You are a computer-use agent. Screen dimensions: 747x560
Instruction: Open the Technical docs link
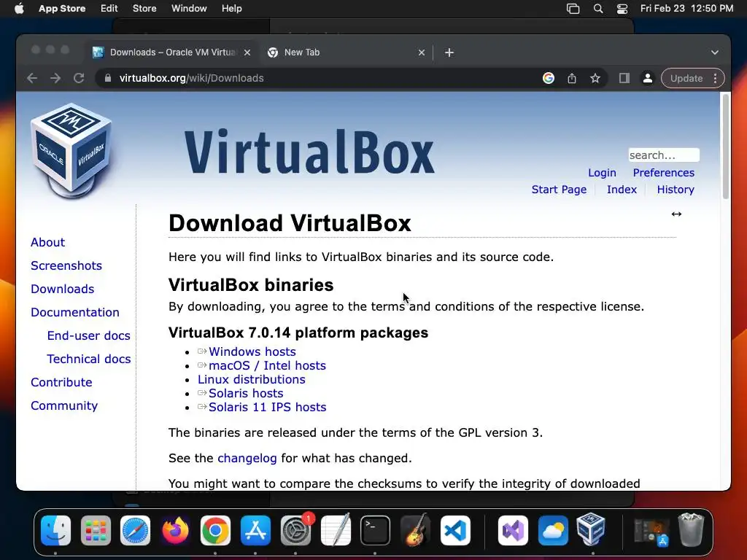88,359
